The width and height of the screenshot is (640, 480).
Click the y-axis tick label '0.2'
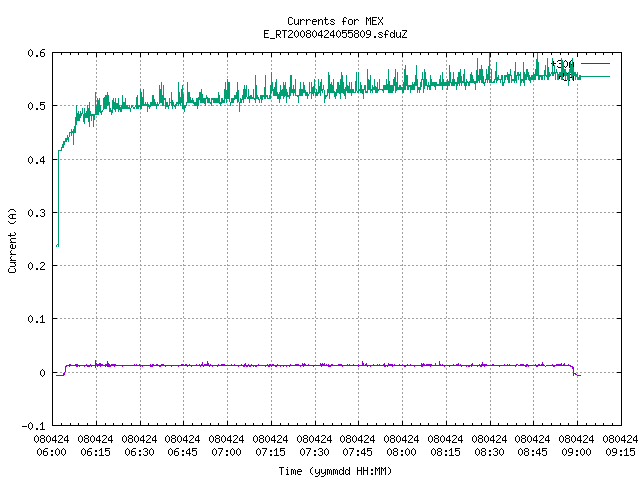coord(36,266)
